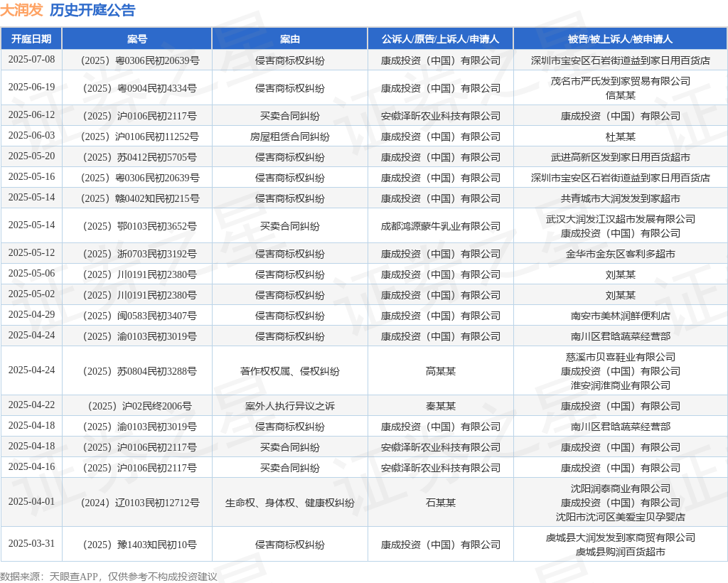
Task: Click defendant 虞城县大润发发到家商贸有限公司
Action: (x=620, y=537)
